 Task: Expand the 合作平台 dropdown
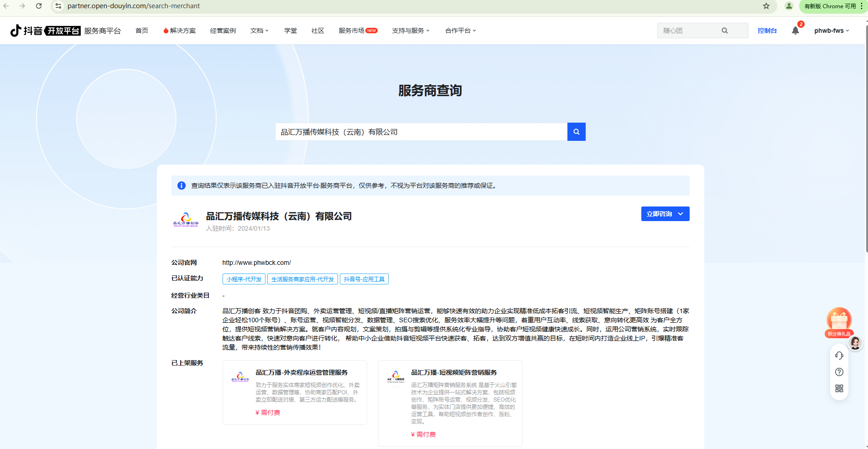pos(461,31)
